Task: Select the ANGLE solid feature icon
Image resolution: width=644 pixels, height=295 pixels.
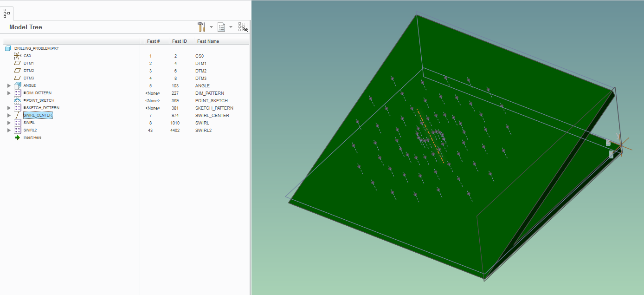Action: pyautogui.click(x=17, y=85)
